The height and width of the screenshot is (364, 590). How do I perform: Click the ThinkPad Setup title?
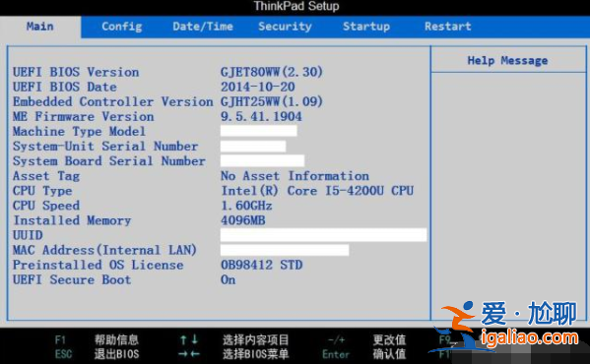click(296, 6)
